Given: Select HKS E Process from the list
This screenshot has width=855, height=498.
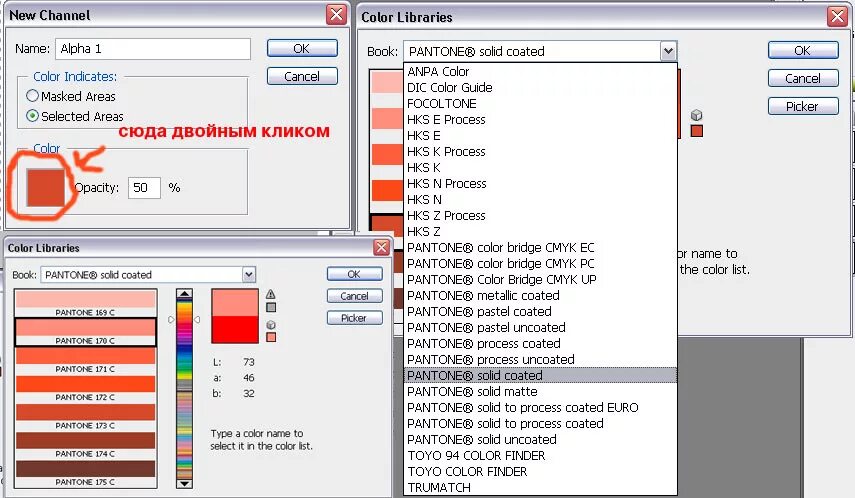Looking at the screenshot, I should click(x=540, y=119).
